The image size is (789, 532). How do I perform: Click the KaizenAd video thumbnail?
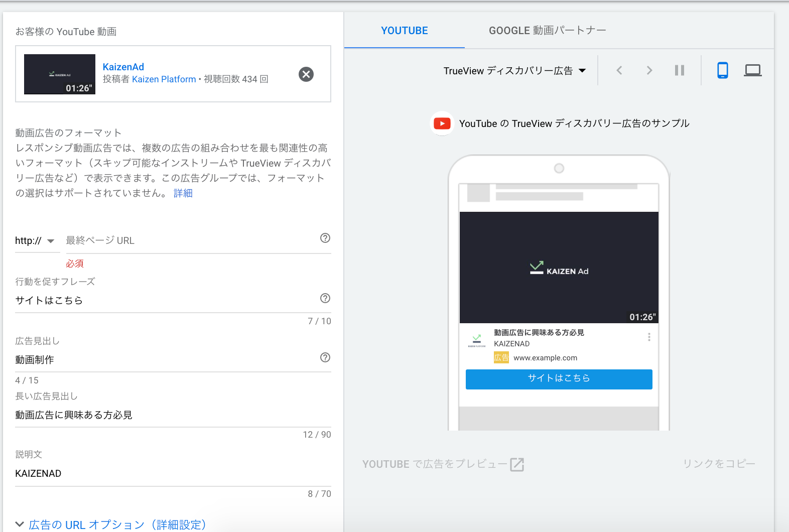[x=60, y=74]
